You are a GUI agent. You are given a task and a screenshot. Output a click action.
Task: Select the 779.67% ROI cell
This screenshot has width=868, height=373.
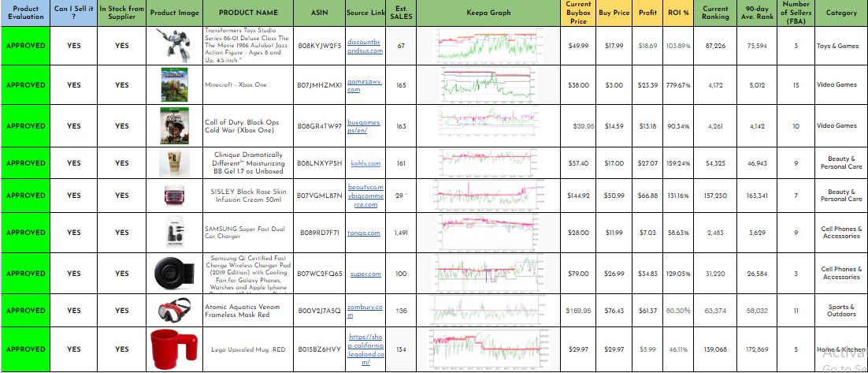pos(678,85)
